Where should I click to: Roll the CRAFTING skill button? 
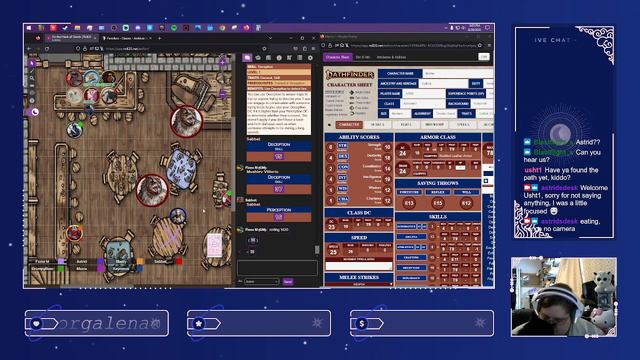[411, 258]
